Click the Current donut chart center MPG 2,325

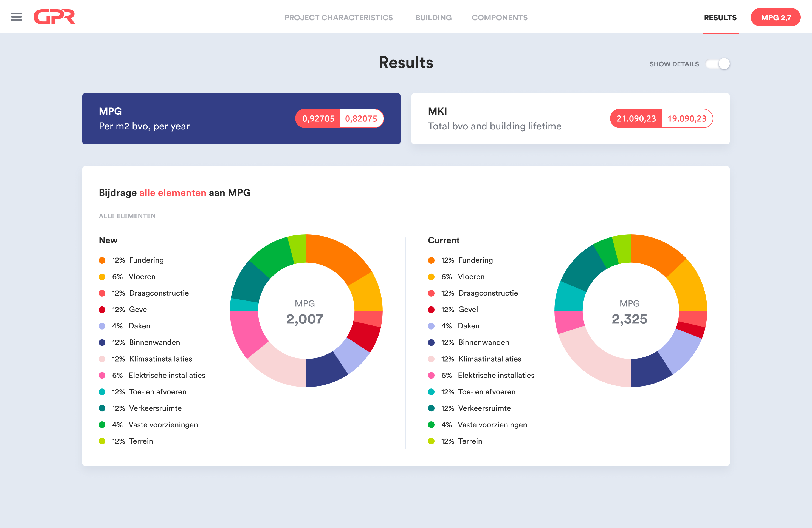pyautogui.click(x=630, y=312)
